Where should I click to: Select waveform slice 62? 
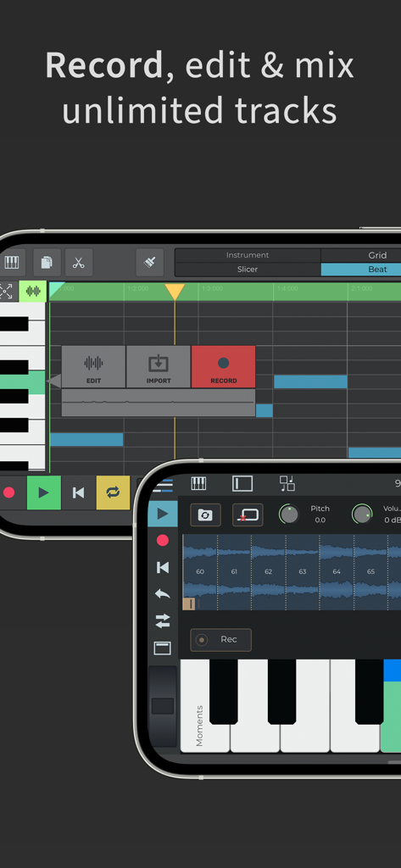[x=269, y=572]
